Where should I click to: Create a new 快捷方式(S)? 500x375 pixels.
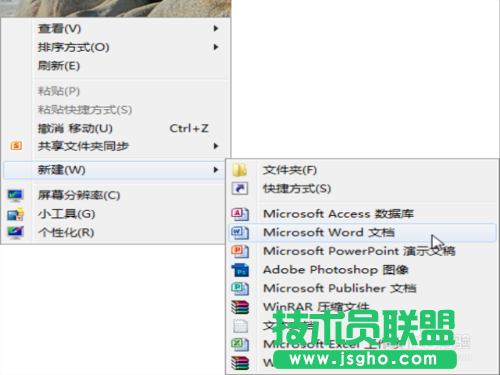[x=362, y=189]
